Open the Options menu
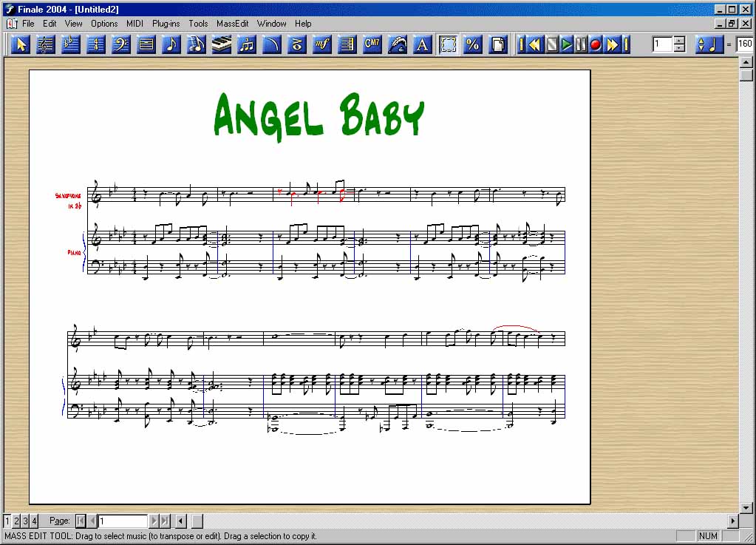This screenshot has height=545, width=756. pyautogui.click(x=104, y=23)
